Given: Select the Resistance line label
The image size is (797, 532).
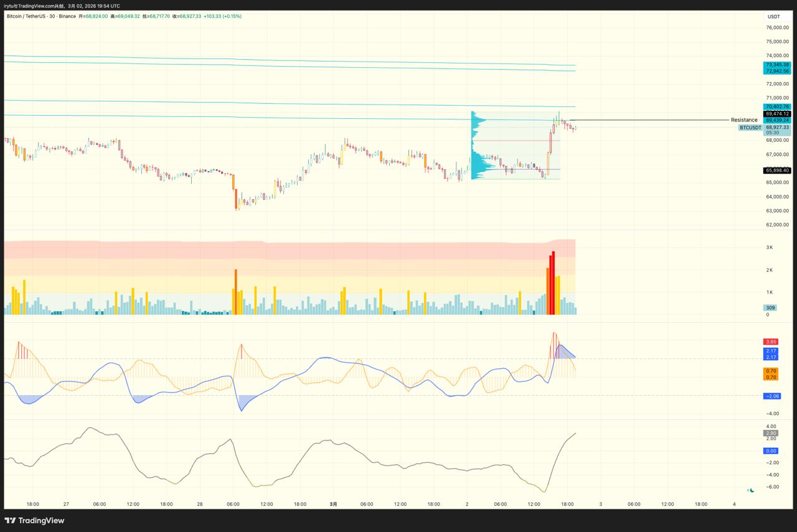Looking at the screenshot, I should coord(744,120).
